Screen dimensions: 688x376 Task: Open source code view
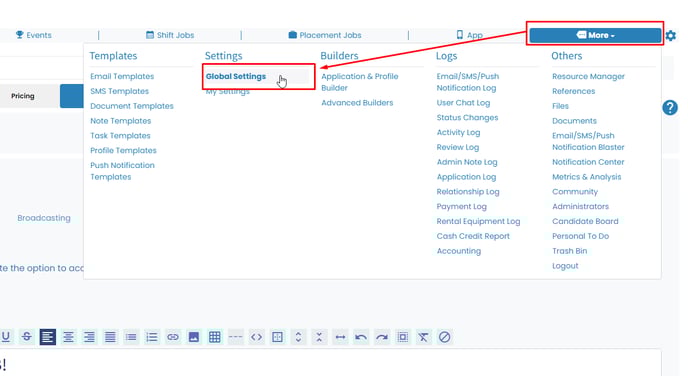pos(256,337)
